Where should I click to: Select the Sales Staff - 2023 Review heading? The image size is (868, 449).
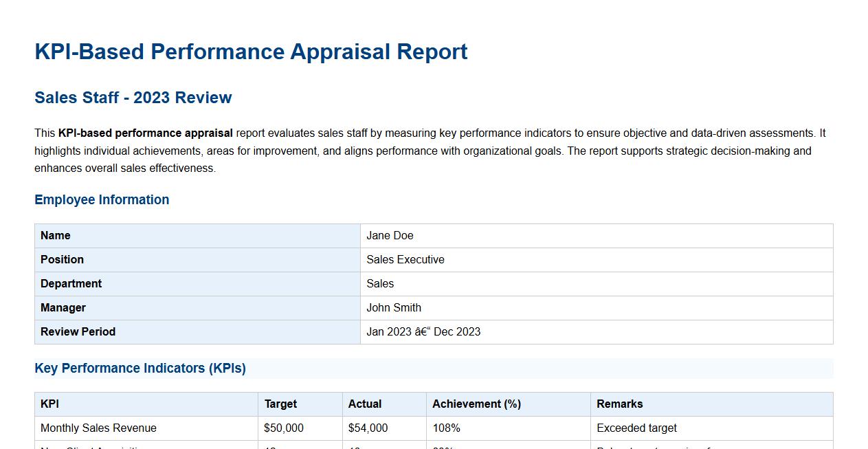point(133,98)
